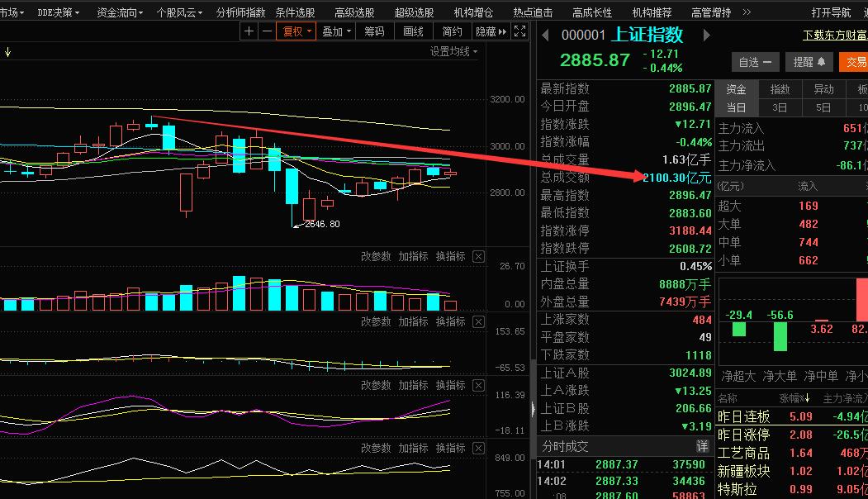The height and width of the screenshot is (499, 868).
Task: Switch to 资金 tab
Action: (736, 88)
